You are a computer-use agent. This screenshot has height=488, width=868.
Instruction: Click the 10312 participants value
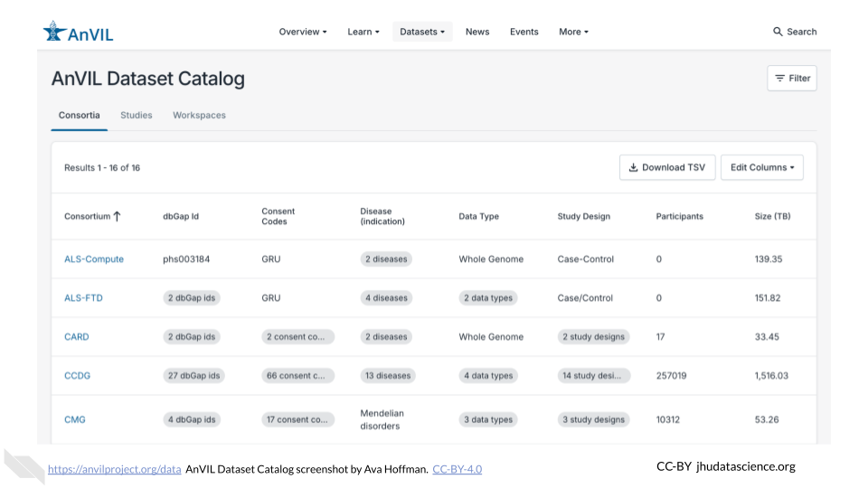pyautogui.click(x=668, y=419)
